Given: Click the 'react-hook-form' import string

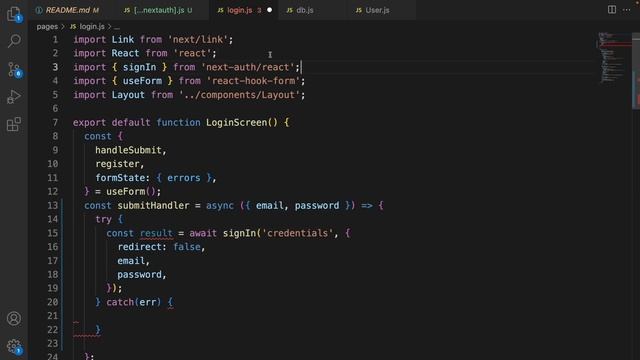Looking at the screenshot, I should (253, 81).
